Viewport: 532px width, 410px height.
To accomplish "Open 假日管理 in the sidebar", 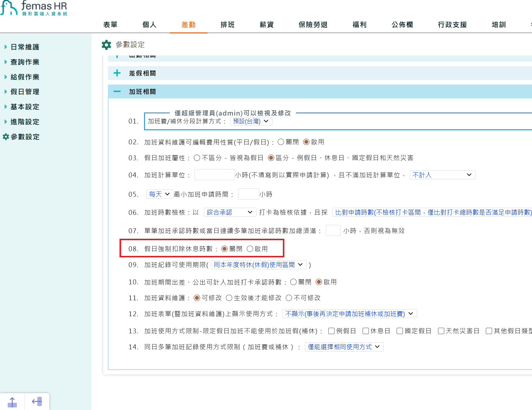I will (25, 92).
